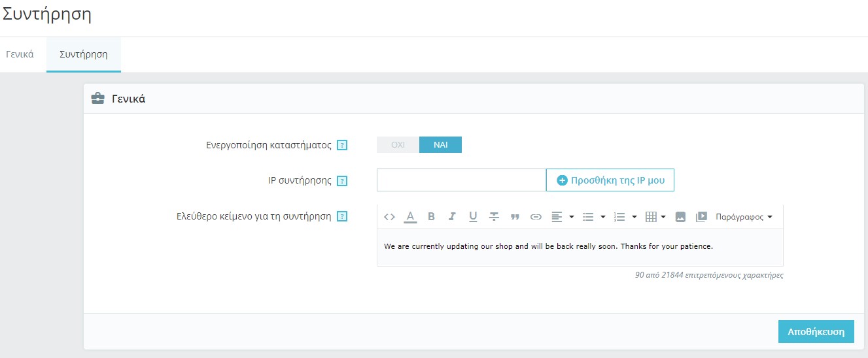Show help for Ενεργοποίηση καταστήματος
Screen dimensions: 868x358
click(x=341, y=145)
